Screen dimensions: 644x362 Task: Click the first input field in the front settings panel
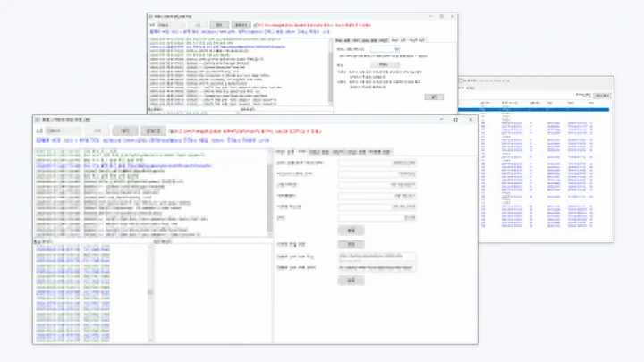[377, 163]
